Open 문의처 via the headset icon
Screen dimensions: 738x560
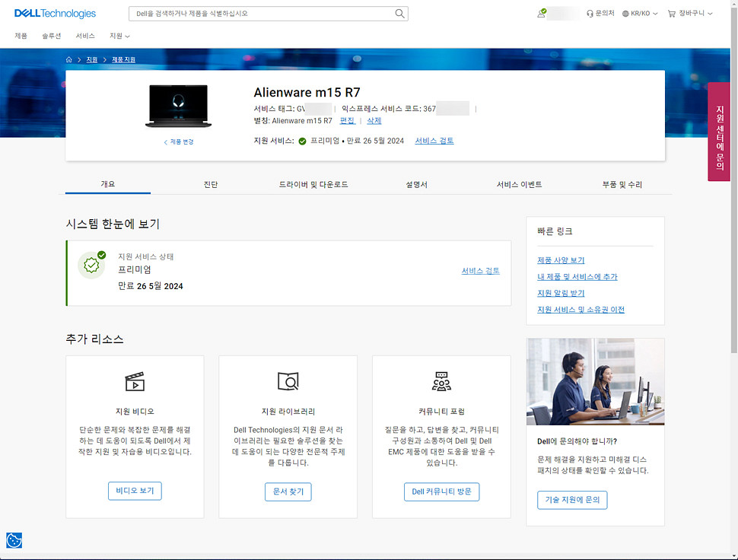pos(590,13)
